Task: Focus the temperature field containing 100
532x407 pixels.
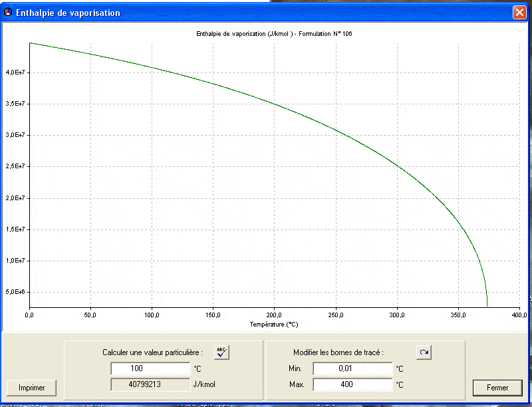Action: [x=150, y=368]
